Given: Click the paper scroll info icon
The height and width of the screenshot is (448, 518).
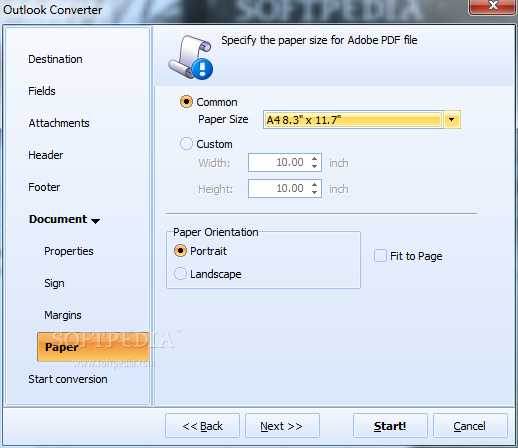Looking at the screenshot, I should coord(191,57).
